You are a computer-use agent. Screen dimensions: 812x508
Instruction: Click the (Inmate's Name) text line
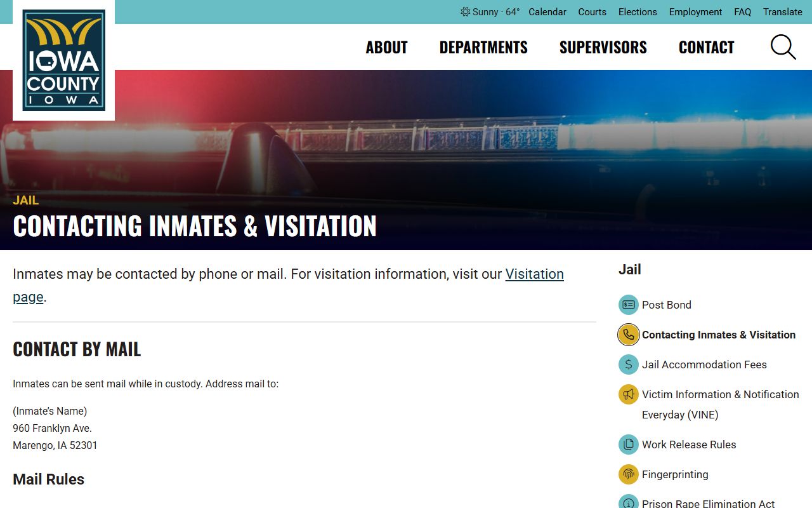point(50,411)
